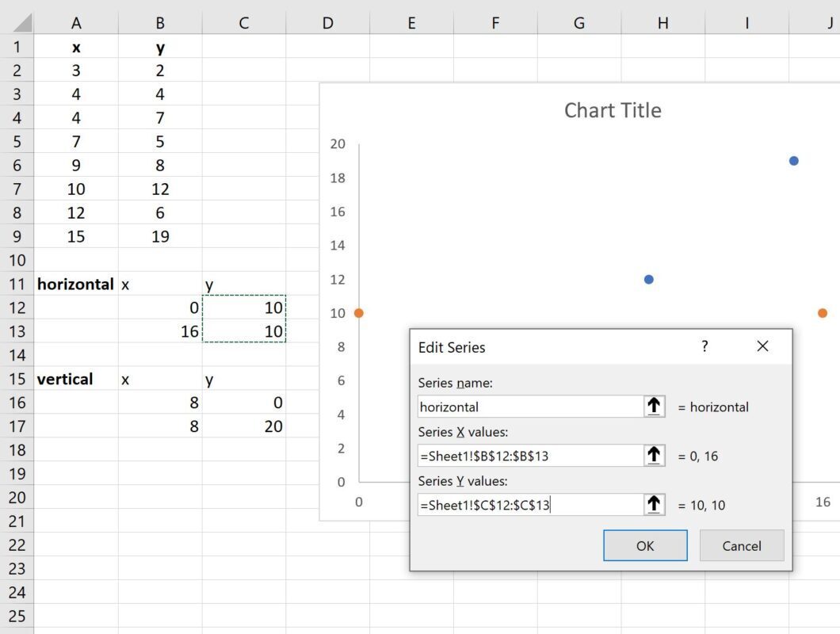Click the help question mark in Edit Series
This screenshot has height=634, width=840.
click(704, 347)
